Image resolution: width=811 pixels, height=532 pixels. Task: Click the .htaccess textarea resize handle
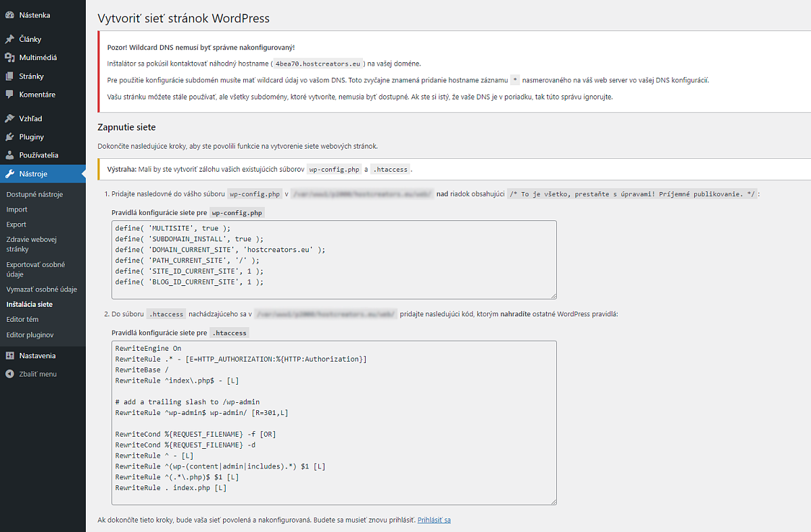click(553, 501)
